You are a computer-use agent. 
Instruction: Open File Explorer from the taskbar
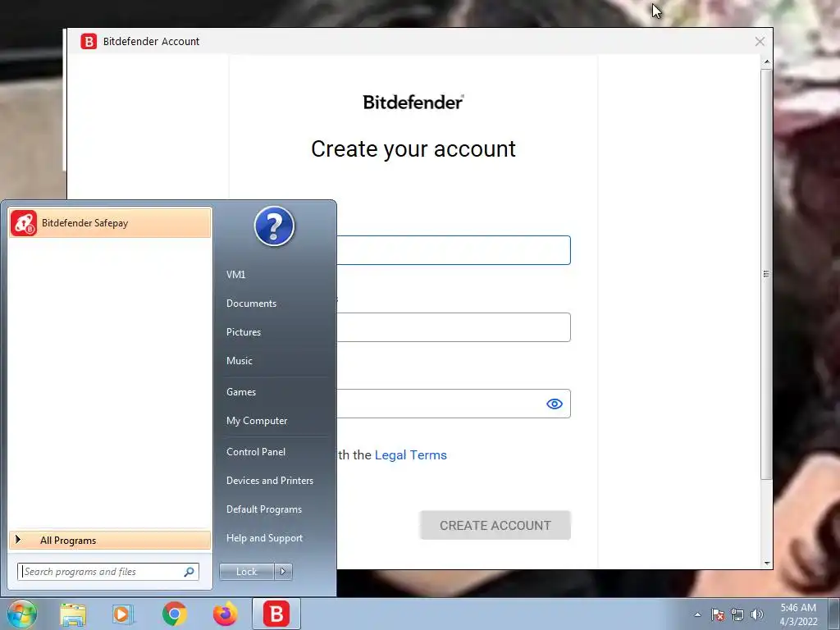[73, 614]
